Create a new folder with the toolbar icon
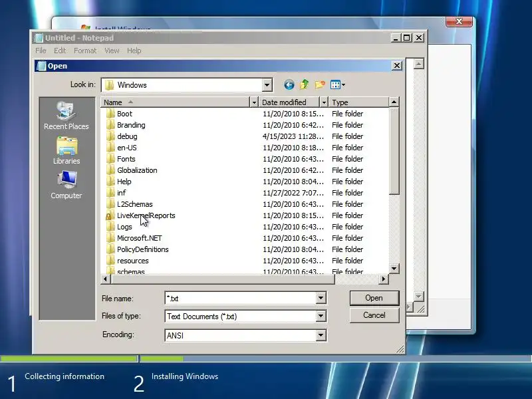The image size is (532, 399). (x=320, y=84)
